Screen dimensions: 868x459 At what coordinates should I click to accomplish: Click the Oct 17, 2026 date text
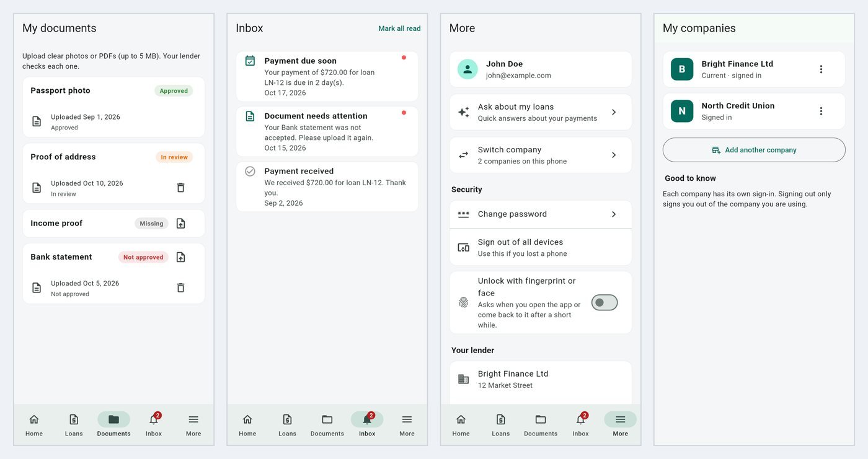[x=285, y=93]
